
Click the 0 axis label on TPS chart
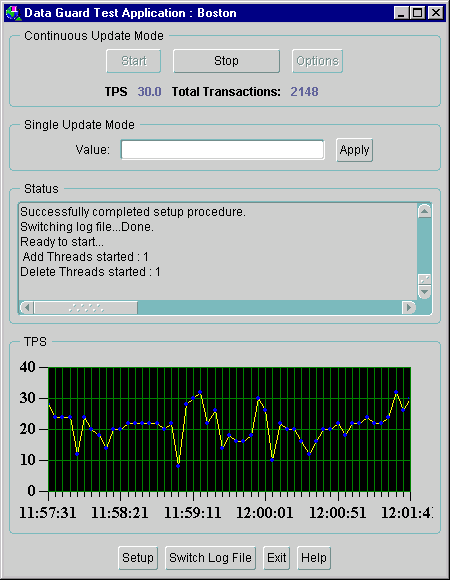coord(31,491)
